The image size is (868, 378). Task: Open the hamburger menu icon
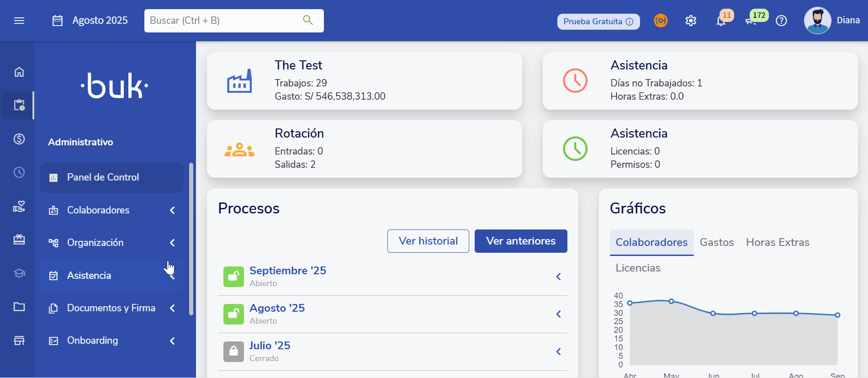point(19,21)
